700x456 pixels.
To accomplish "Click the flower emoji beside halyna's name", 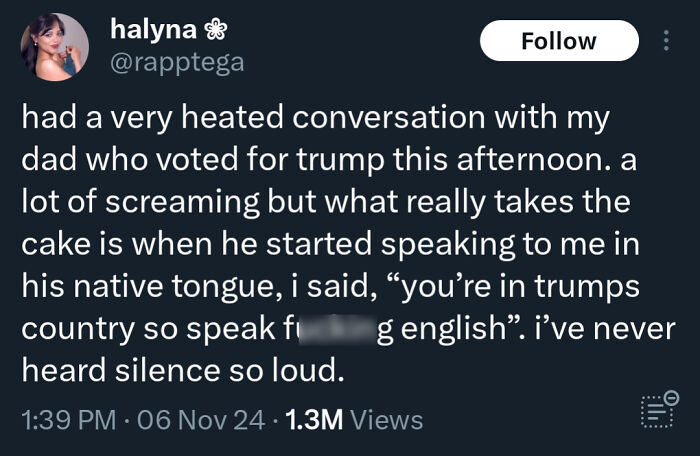I will click(x=216, y=30).
